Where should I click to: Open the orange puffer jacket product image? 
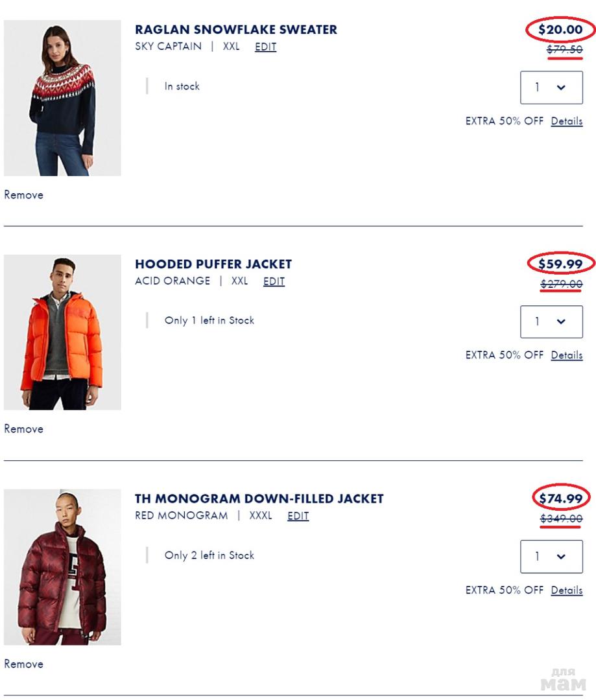coord(62,332)
